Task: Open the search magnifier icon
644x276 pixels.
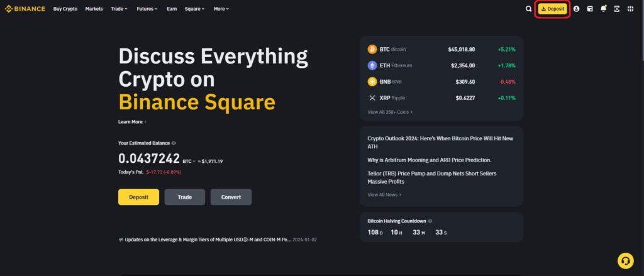Action: tap(528, 9)
